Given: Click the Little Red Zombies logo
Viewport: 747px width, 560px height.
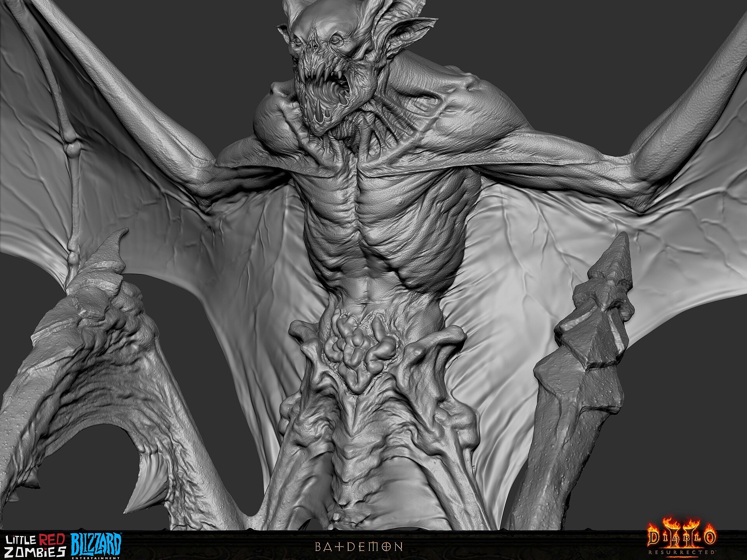Looking at the screenshot, I should pyautogui.click(x=34, y=545).
